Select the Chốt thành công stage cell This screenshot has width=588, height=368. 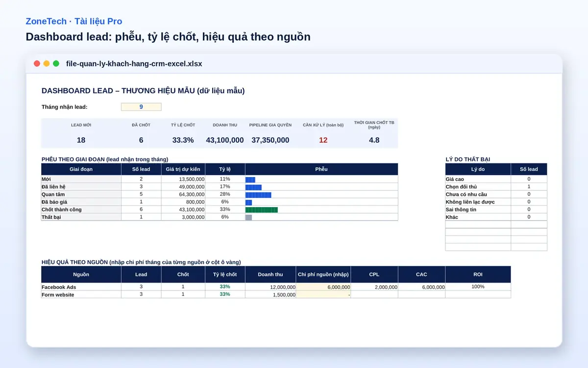click(x=81, y=210)
